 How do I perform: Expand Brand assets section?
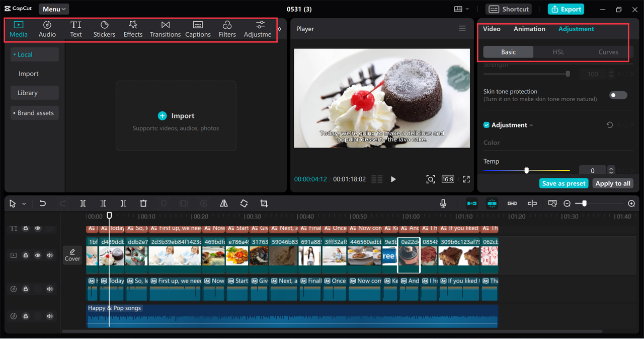tap(35, 113)
